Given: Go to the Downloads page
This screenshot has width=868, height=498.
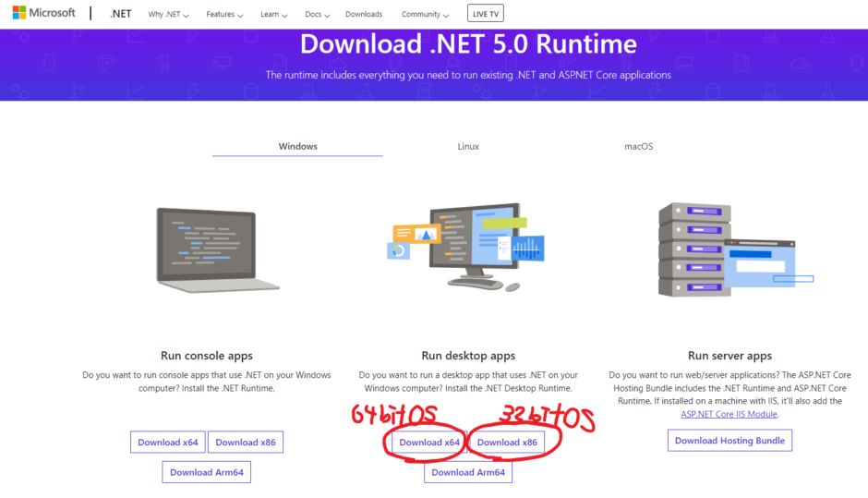Looking at the screenshot, I should pos(363,15).
